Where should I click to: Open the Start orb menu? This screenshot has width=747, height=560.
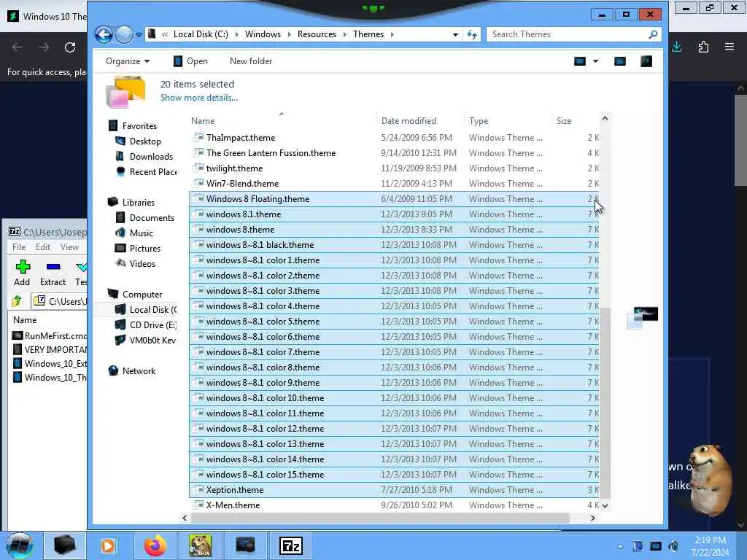(20, 545)
